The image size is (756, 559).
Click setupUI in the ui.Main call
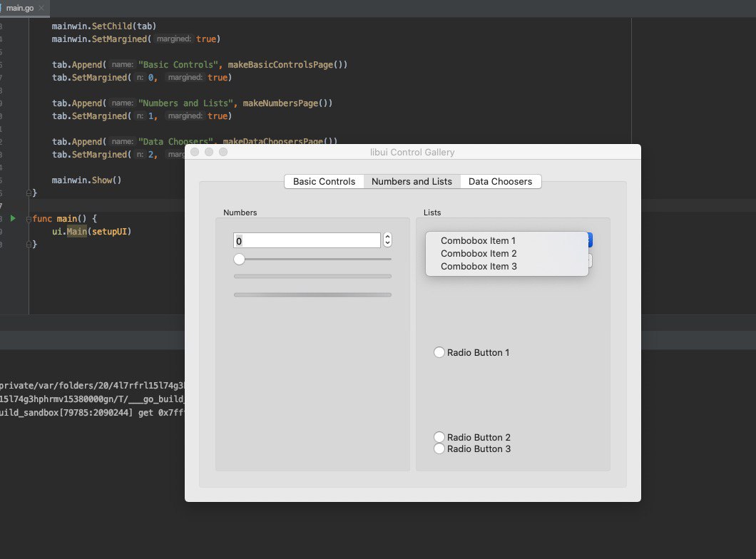(x=109, y=232)
